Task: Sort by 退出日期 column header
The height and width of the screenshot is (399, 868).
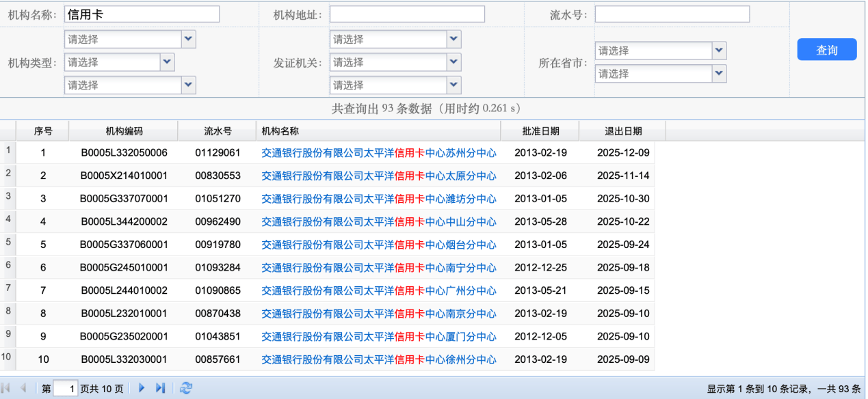Action: 622,131
